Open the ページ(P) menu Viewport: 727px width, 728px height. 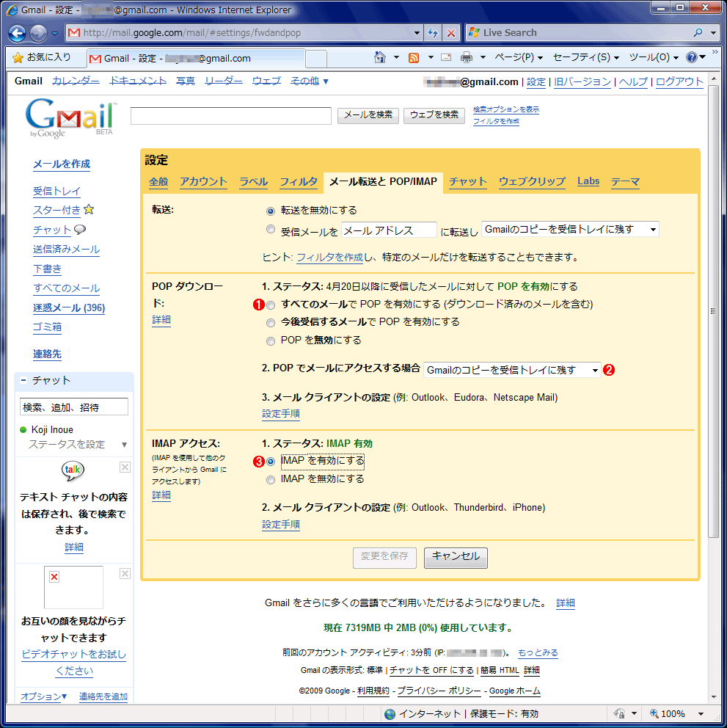519,57
